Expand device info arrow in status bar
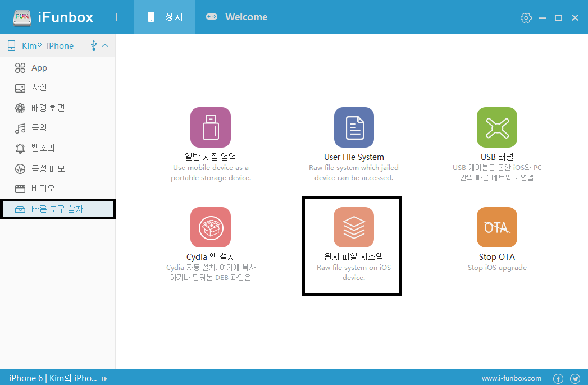This screenshot has height=385, width=588. point(104,379)
